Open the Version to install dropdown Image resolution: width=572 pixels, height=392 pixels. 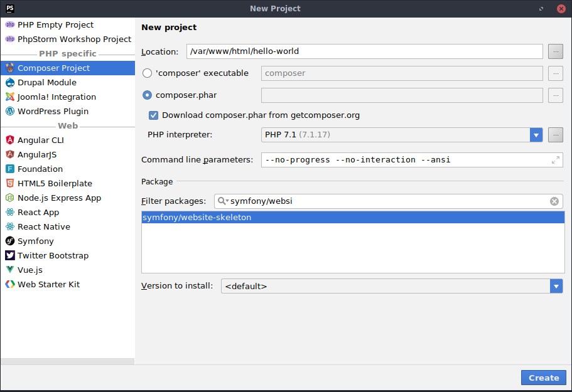pos(556,286)
